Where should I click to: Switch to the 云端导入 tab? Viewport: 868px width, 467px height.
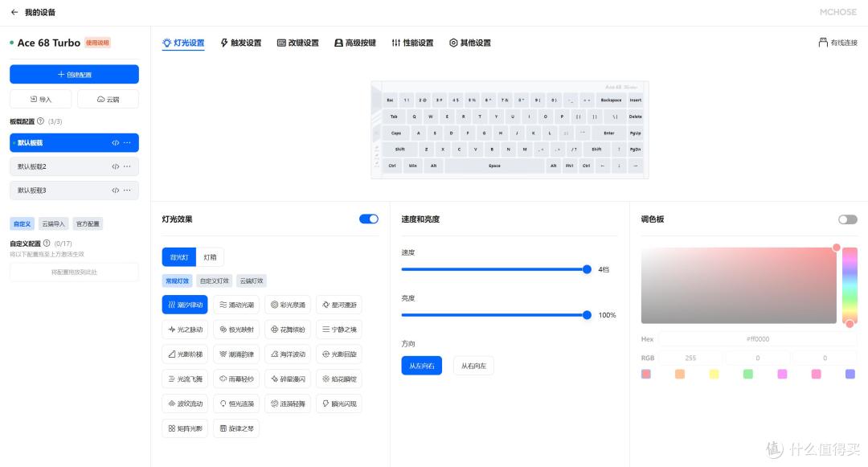pos(53,223)
